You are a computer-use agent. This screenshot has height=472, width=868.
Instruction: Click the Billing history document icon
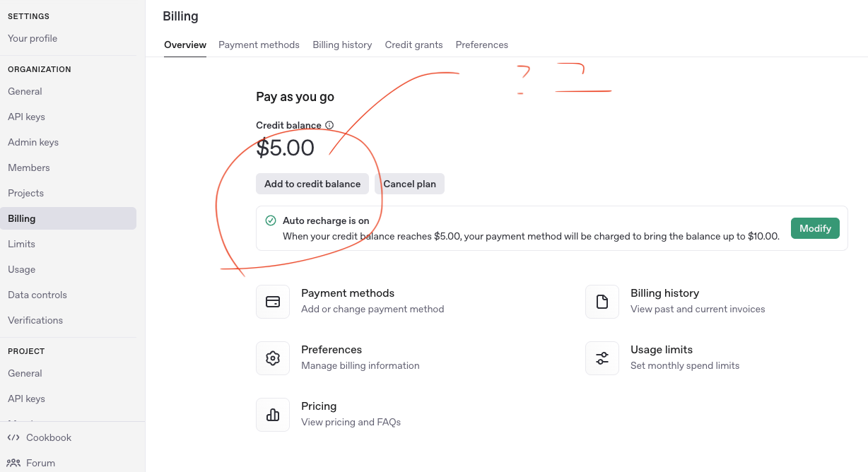602,302
